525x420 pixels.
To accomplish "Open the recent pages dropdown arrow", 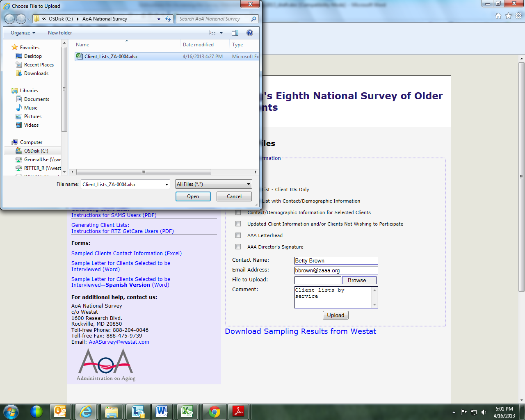I will coord(29,19).
